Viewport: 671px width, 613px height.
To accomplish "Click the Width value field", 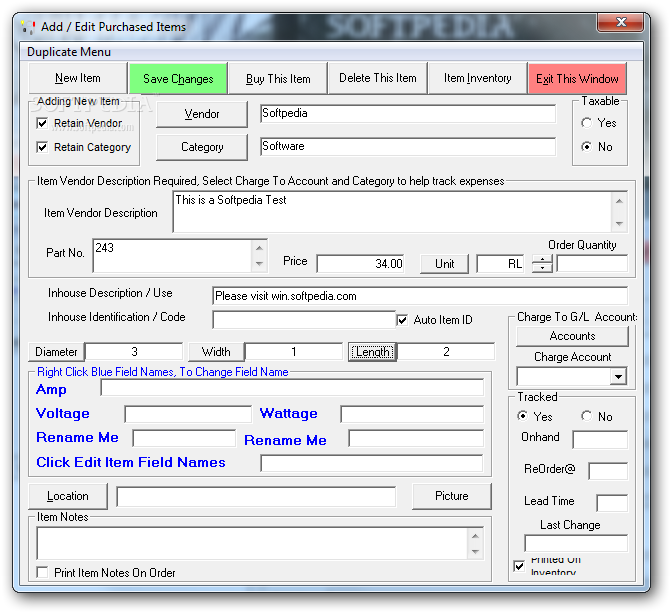I will [x=294, y=352].
